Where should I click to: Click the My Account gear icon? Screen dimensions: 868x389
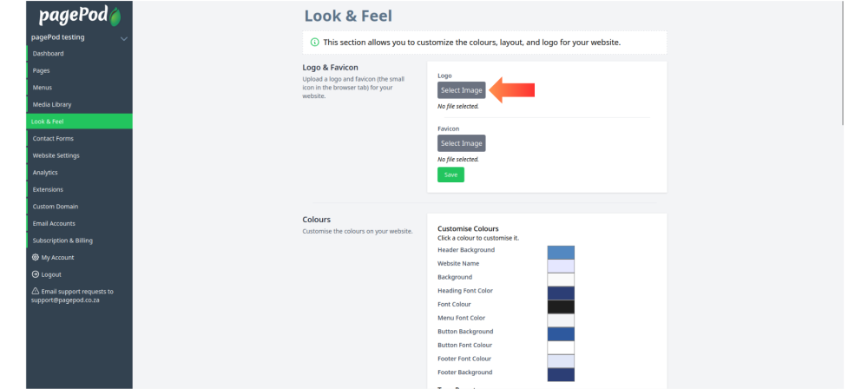click(x=36, y=257)
